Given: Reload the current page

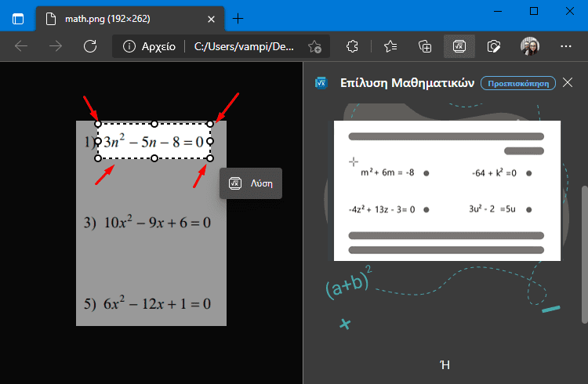Looking at the screenshot, I should (x=90, y=46).
